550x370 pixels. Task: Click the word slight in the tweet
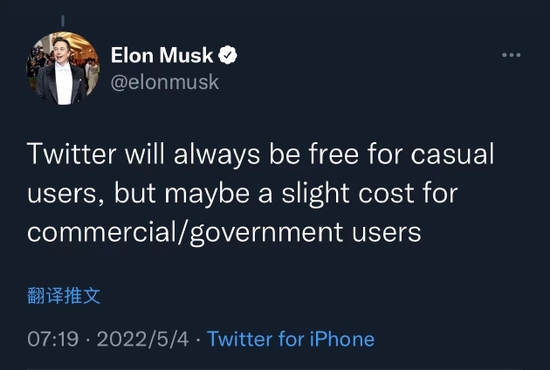[x=315, y=194]
